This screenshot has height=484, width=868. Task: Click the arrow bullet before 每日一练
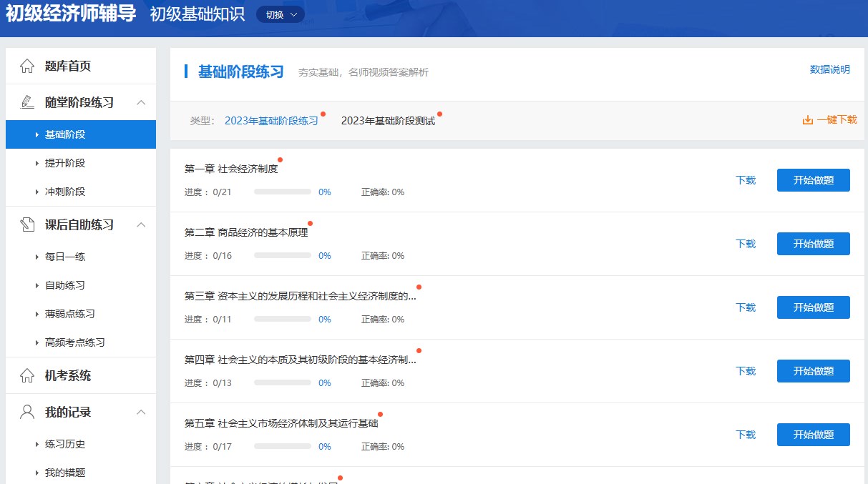point(36,257)
